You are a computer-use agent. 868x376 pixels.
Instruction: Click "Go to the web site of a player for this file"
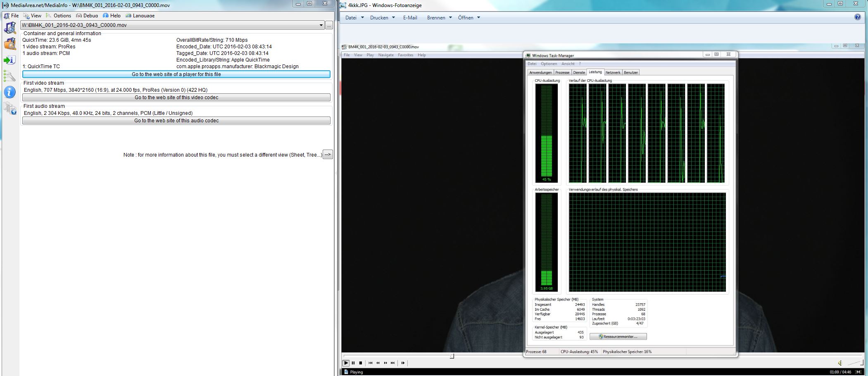[176, 74]
